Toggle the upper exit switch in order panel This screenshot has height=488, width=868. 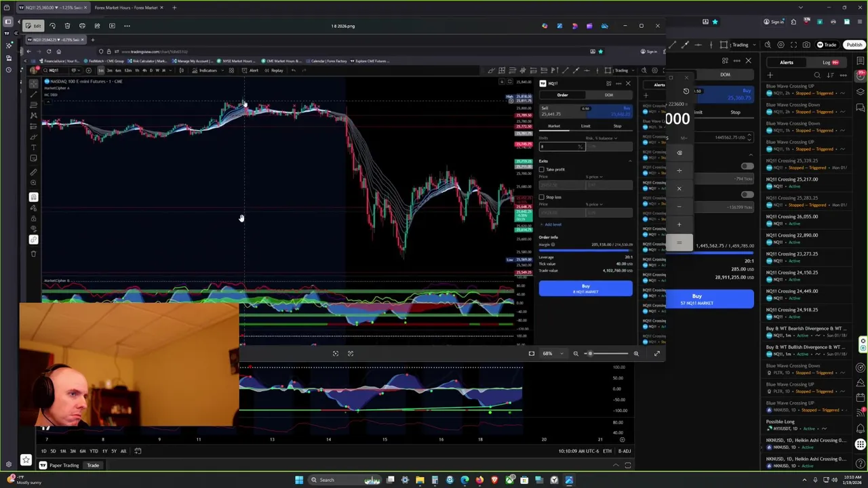[747, 166]
